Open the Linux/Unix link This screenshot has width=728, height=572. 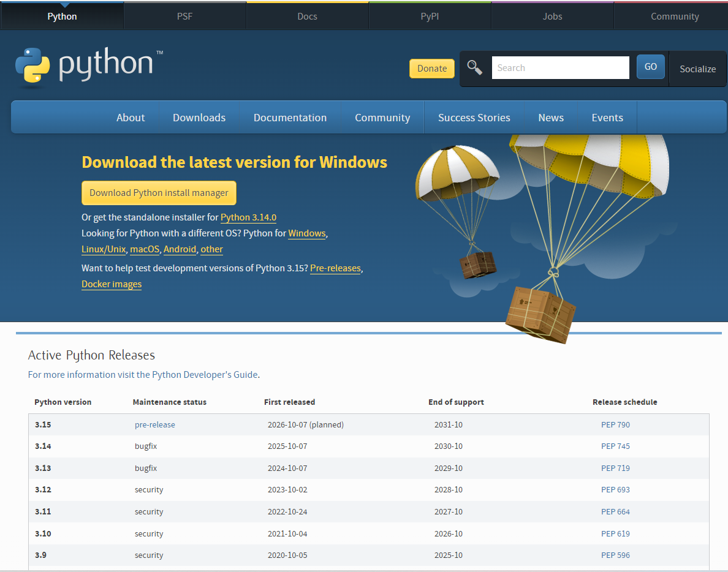[x=104, y=249]
